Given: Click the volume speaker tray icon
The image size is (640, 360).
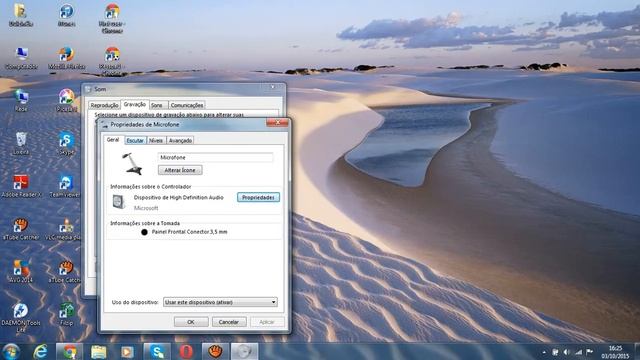Looking at the screenshot, I should 567,352.
